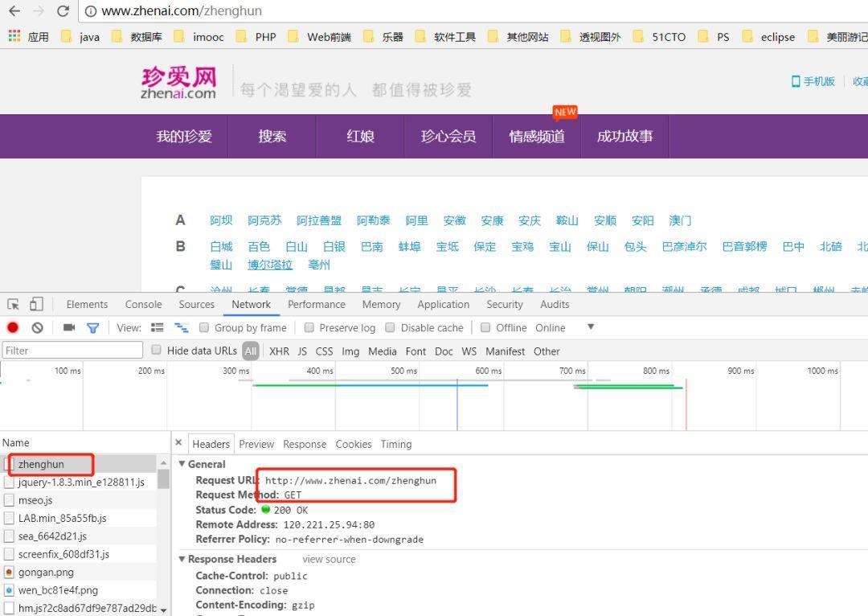Open the java bookmark folder

click(x=80, y=37)
